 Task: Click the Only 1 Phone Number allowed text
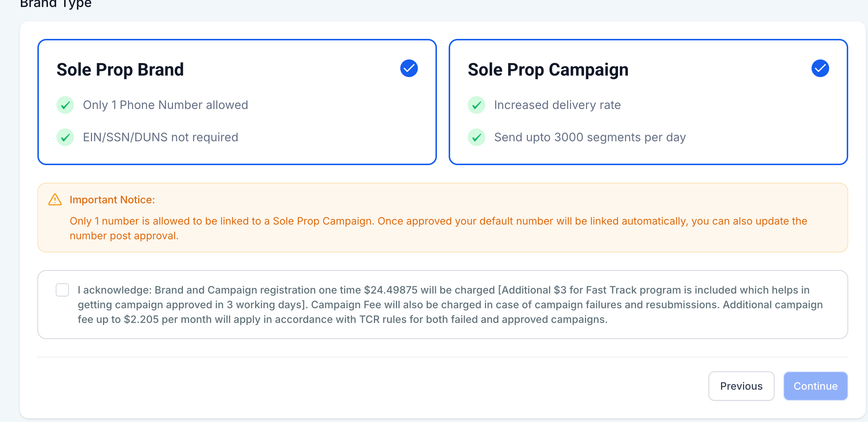[x=165, y=105]
